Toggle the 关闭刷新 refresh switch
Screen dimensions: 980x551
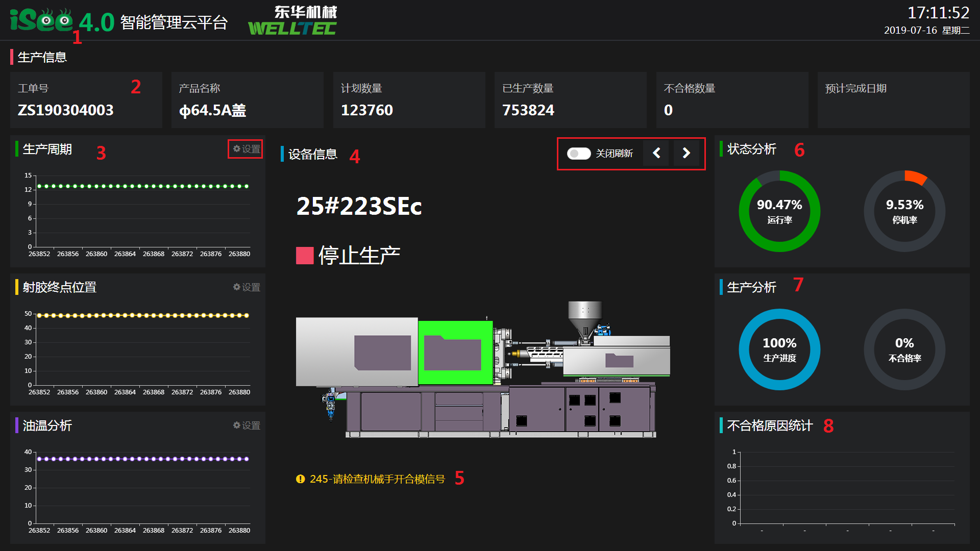pyautogui.click(x=579, y=154)
